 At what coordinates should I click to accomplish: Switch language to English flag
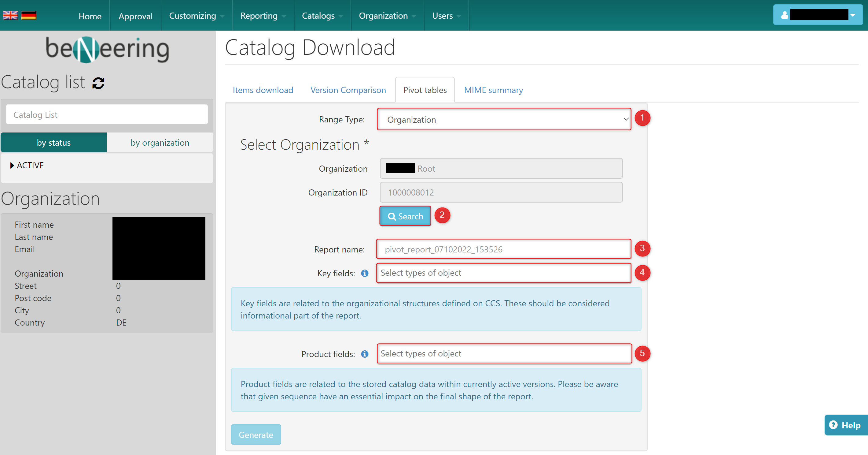[x=10, y=15]
